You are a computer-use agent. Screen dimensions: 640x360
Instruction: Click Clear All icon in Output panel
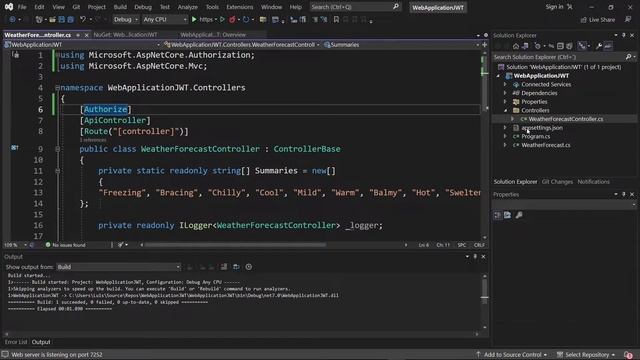(x=224, y=267)
